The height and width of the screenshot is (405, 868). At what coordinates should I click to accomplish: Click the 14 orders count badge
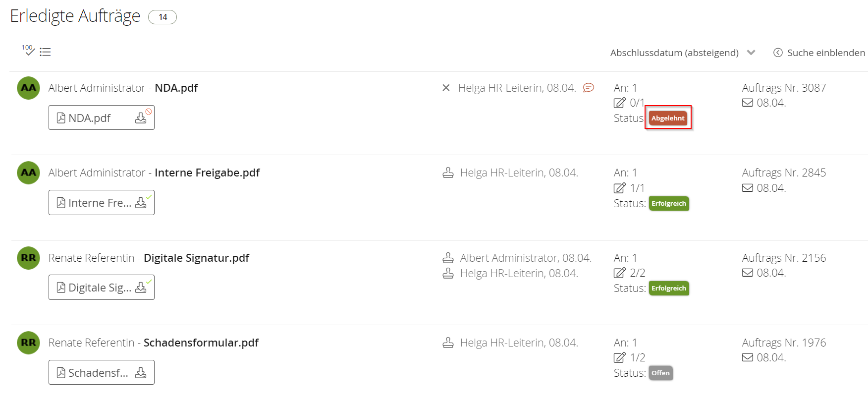tap(163, 17)
